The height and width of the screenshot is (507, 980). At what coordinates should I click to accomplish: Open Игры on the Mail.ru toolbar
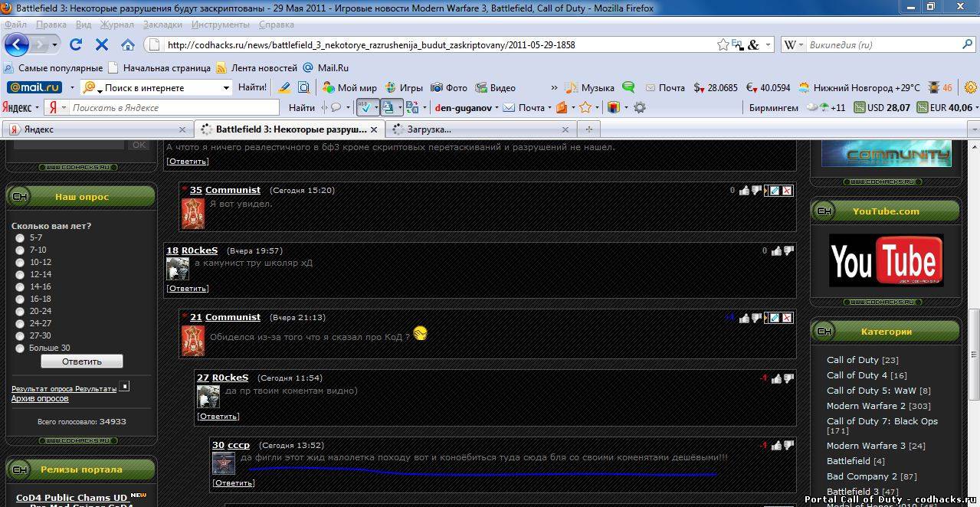pos(404,87)
